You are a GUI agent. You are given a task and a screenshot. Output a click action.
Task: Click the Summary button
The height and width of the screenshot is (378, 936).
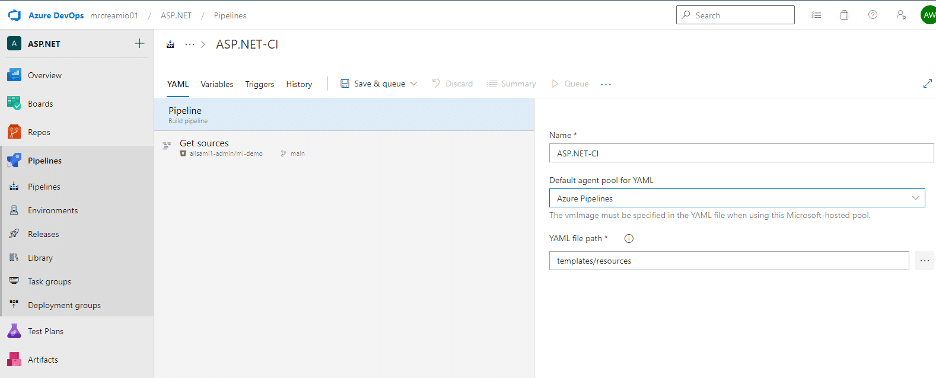tap(512, 84)
